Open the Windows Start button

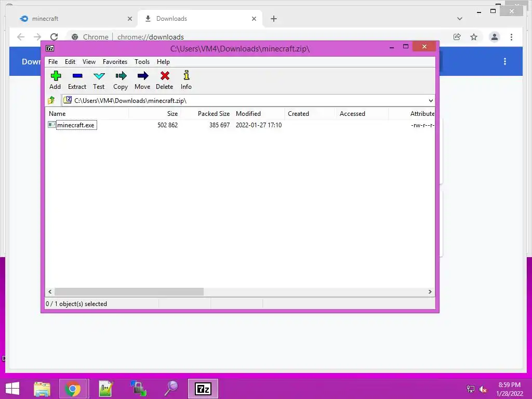[x=12, y=389]
